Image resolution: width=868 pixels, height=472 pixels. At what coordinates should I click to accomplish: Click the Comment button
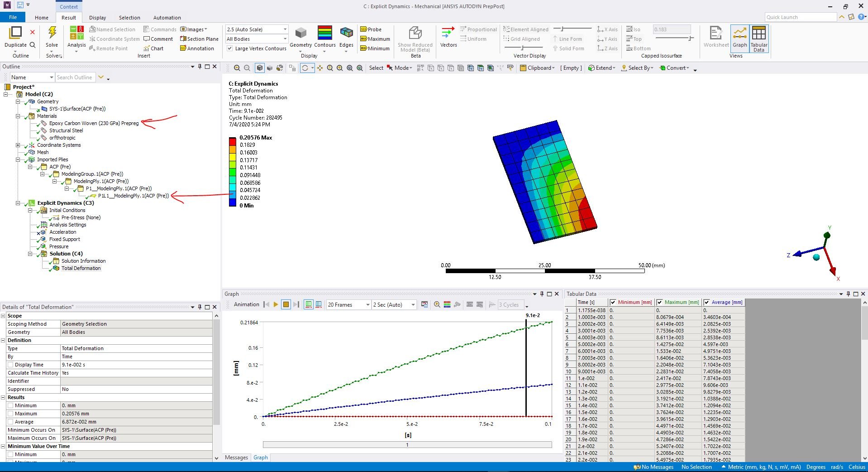[158, 39]
